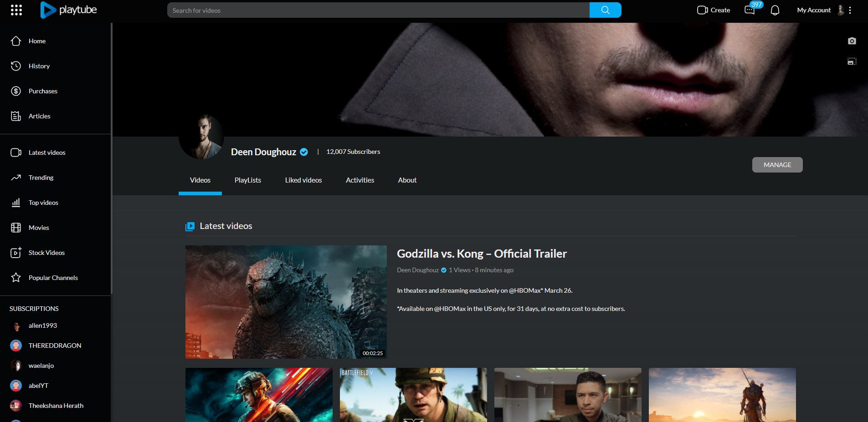Click '1 Views • 8 minutes ago' text

coord(481,270)
